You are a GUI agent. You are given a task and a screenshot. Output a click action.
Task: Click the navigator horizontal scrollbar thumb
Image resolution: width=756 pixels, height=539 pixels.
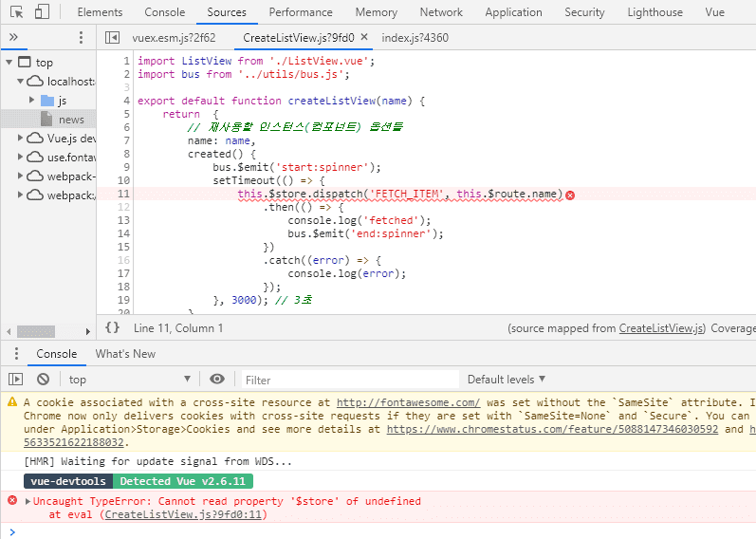coord(36,331)
